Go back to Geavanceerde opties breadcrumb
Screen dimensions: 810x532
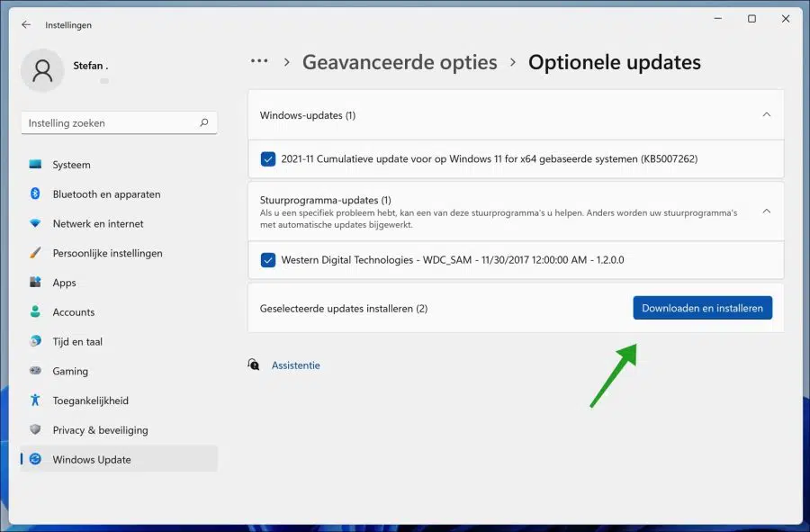[x=400, y=62]
